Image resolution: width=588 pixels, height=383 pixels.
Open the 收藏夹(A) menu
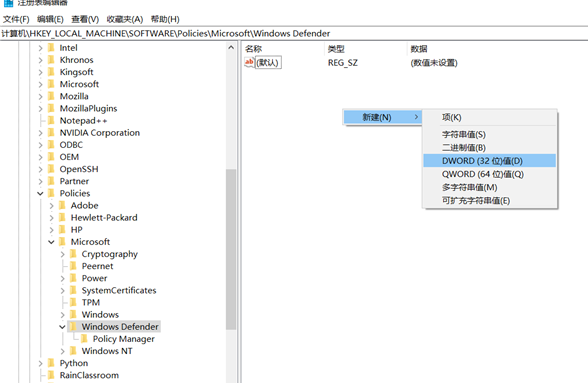click(124, 19)
